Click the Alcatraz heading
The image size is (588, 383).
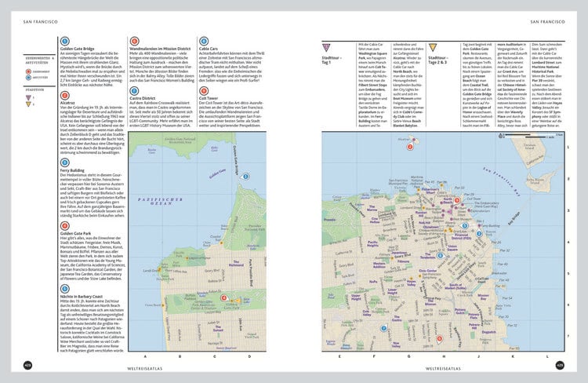pos(67,103)
